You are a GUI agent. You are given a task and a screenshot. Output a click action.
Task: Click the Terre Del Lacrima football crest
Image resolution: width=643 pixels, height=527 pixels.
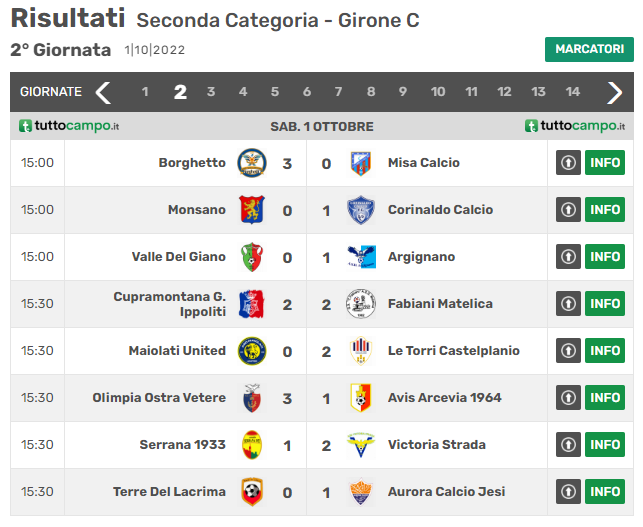(252, 492)
